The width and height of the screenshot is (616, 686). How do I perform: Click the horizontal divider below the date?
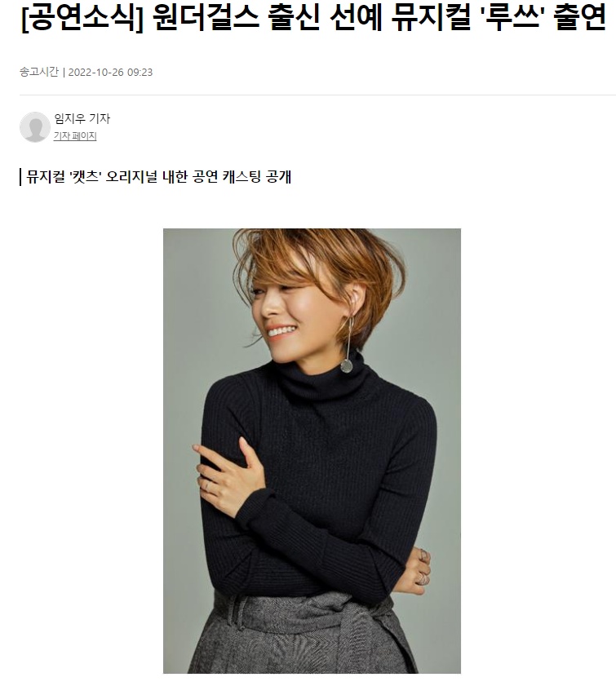click(x=317, y=95)
